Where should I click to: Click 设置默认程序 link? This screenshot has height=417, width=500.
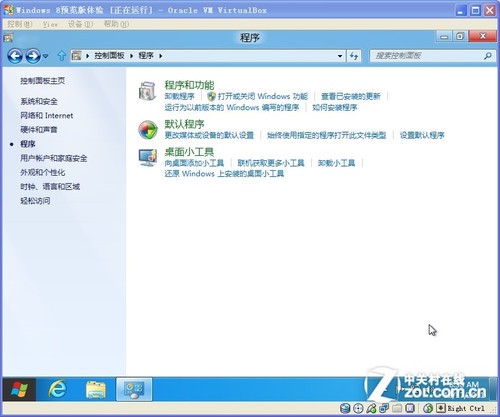click(422, 135)
